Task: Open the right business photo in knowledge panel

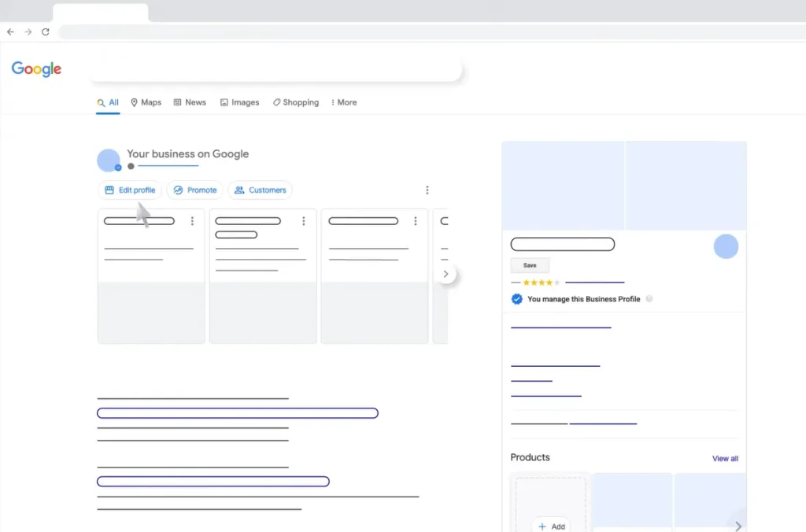Action: click(x=686, y=186)
